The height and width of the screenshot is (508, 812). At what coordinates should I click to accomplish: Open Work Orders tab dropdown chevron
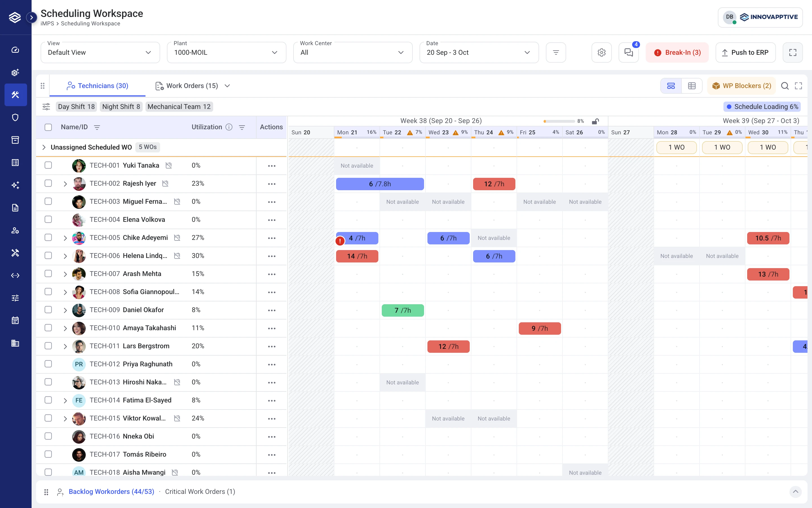227,86
